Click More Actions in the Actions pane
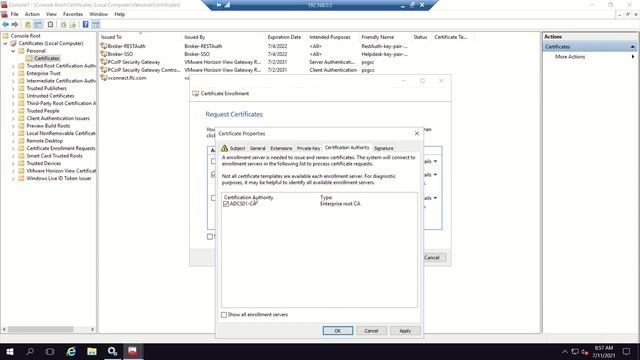This screenshot has width=640, height=360. coord(570,57)
